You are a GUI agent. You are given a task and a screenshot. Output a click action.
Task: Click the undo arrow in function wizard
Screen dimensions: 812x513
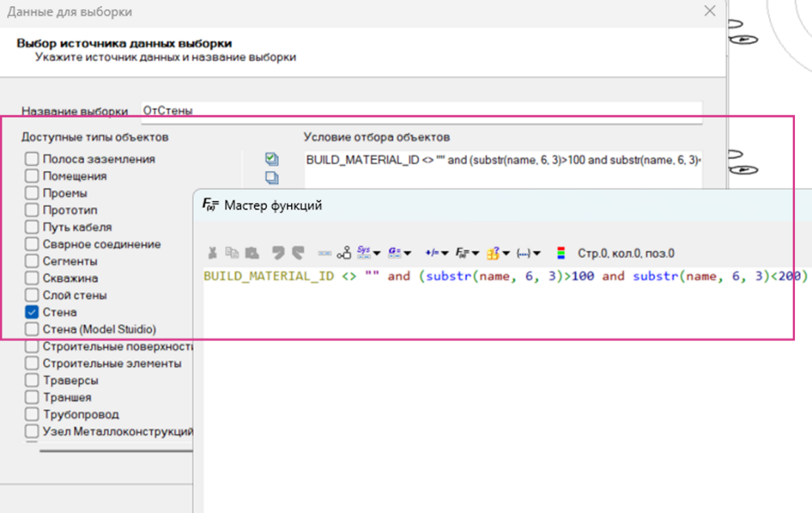point(277,253)
